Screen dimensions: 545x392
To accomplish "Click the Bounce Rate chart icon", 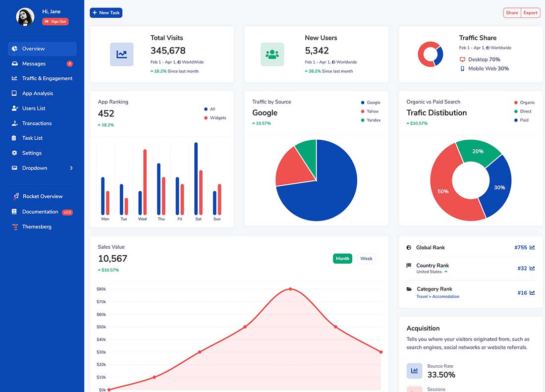I will point(414,371).
